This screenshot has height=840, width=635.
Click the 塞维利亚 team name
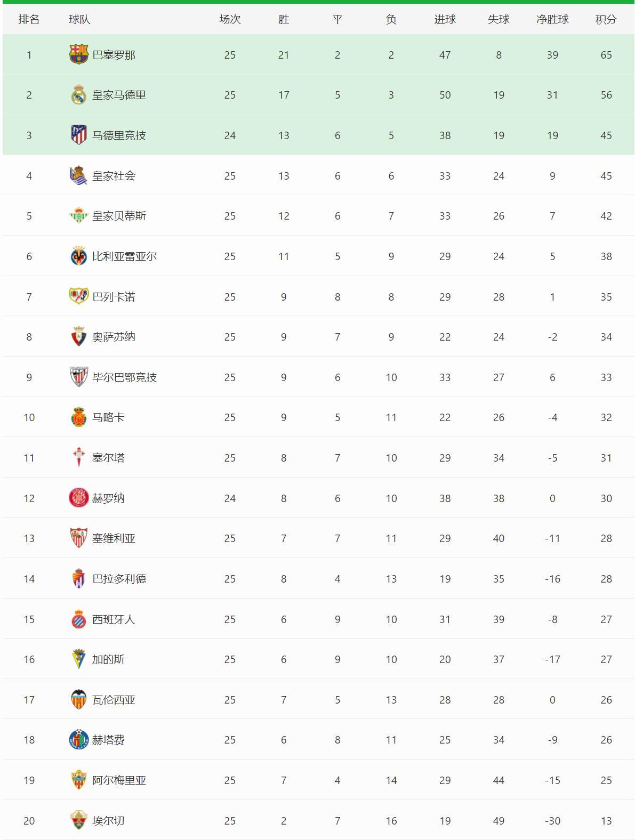tap(114, 538)
